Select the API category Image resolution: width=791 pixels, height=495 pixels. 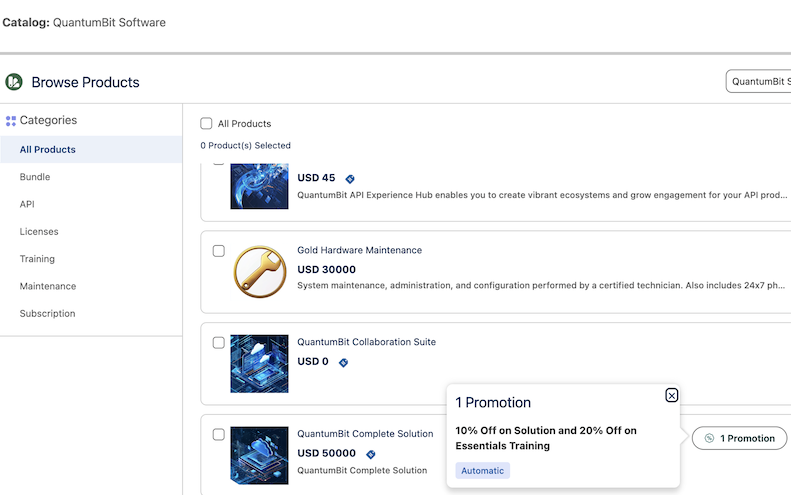pyautogui.click(x=27, y=204)
